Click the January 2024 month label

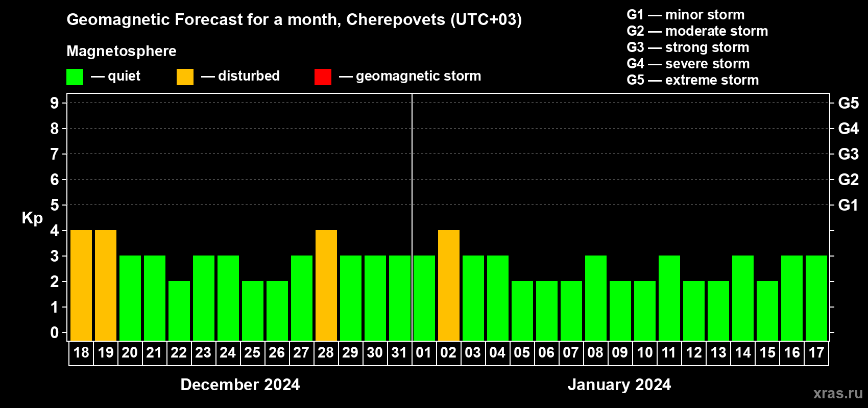point(619,385)
